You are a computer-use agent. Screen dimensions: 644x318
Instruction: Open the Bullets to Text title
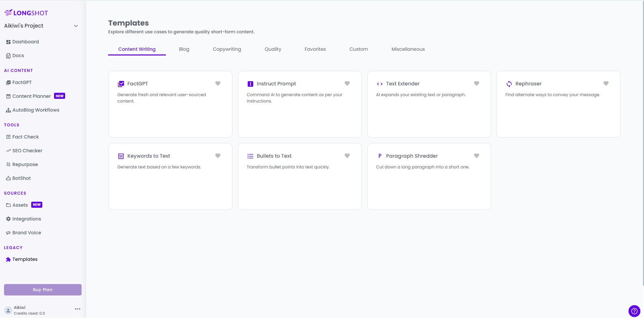274,156
